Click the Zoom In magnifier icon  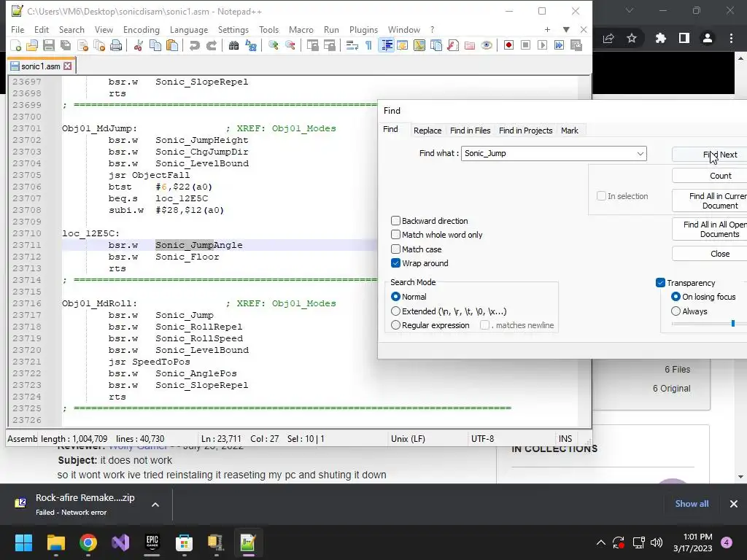click(274, 46)
